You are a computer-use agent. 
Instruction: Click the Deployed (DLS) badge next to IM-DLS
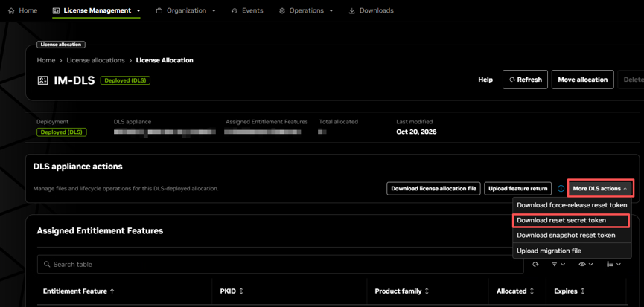[125, 80]
